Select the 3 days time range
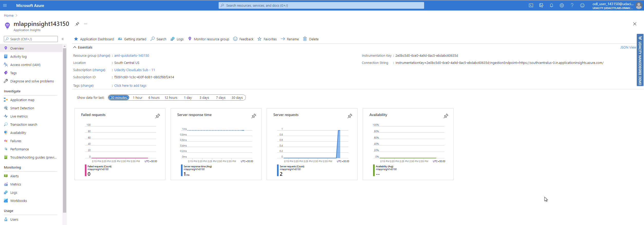Image resolution: width=644 pixels, height=225 pixels. (204, 97)
